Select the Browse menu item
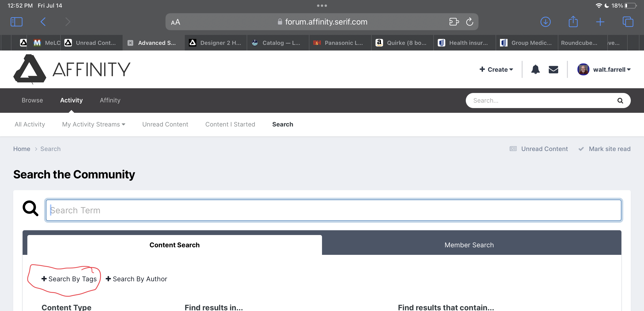The image size is (644, 311). click(x=32, y=100)
